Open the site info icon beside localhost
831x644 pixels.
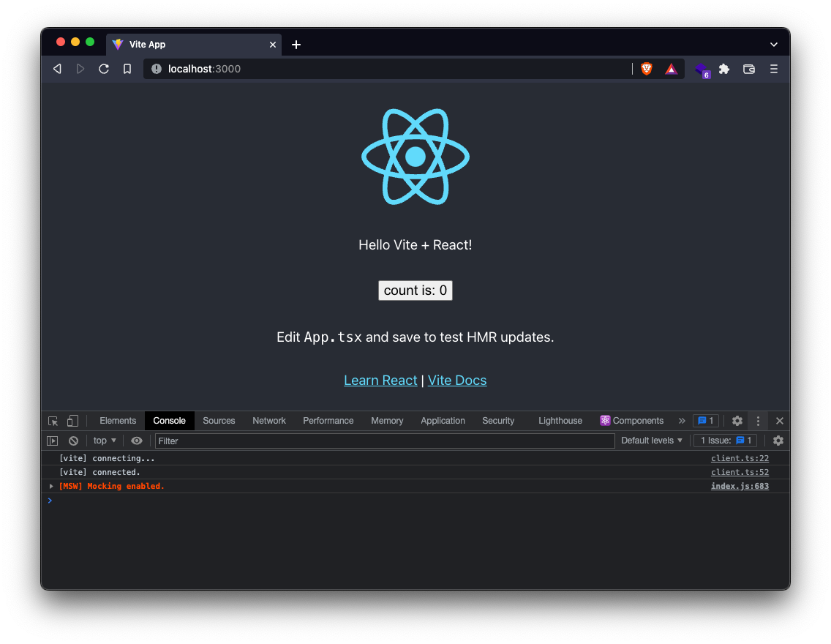(157, 69)
